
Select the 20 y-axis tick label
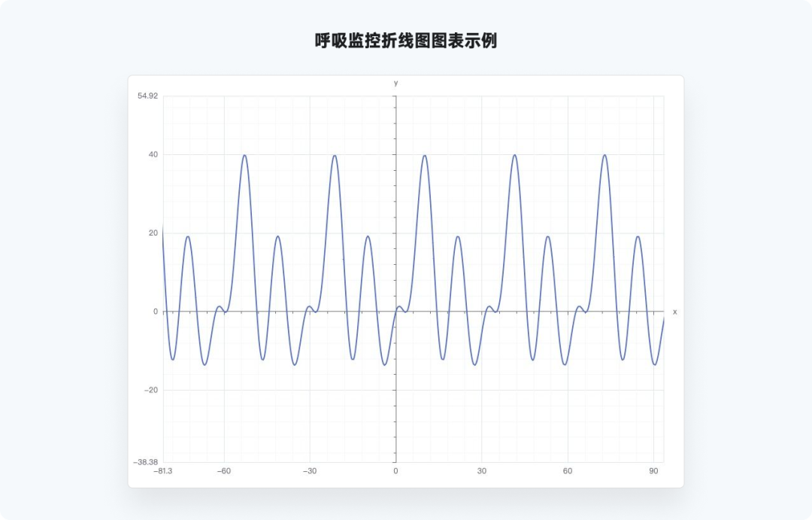coord(153,233)
